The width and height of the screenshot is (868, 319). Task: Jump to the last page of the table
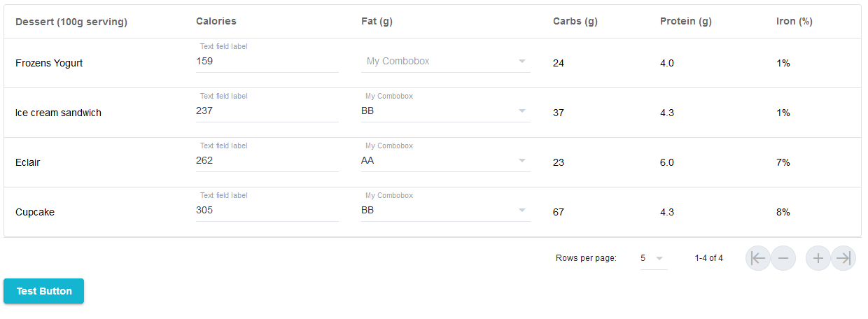[843, 258]
